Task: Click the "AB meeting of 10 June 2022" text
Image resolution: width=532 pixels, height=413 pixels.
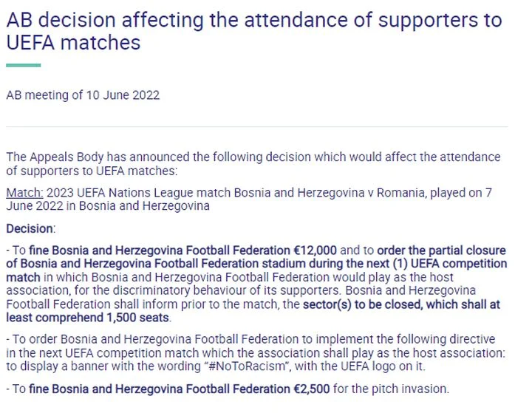Action: click(x=83, y=95)
